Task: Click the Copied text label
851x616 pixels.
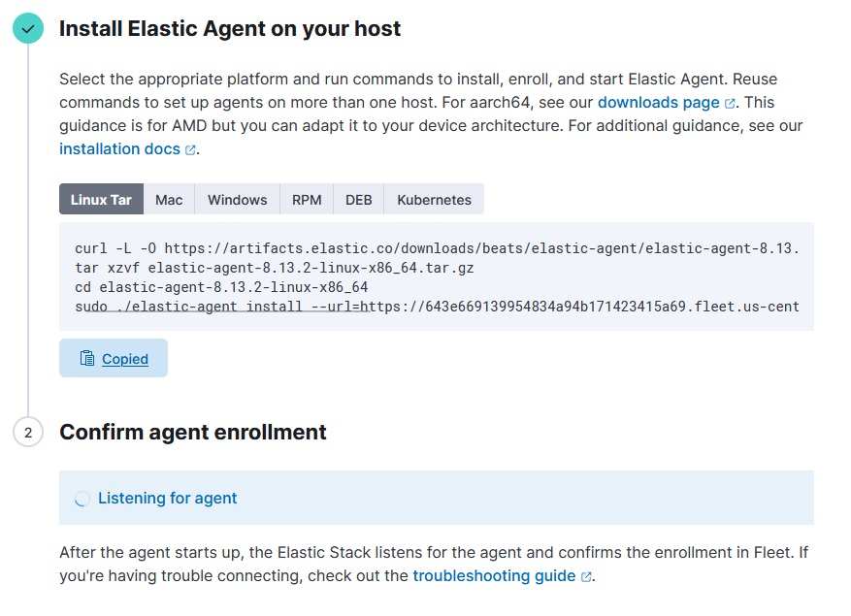Action: [125, 359]
